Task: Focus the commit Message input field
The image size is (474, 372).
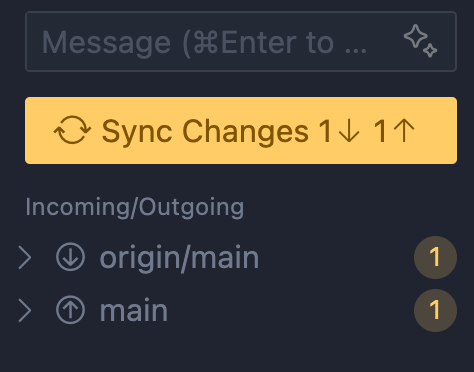Action: [241, 41]
